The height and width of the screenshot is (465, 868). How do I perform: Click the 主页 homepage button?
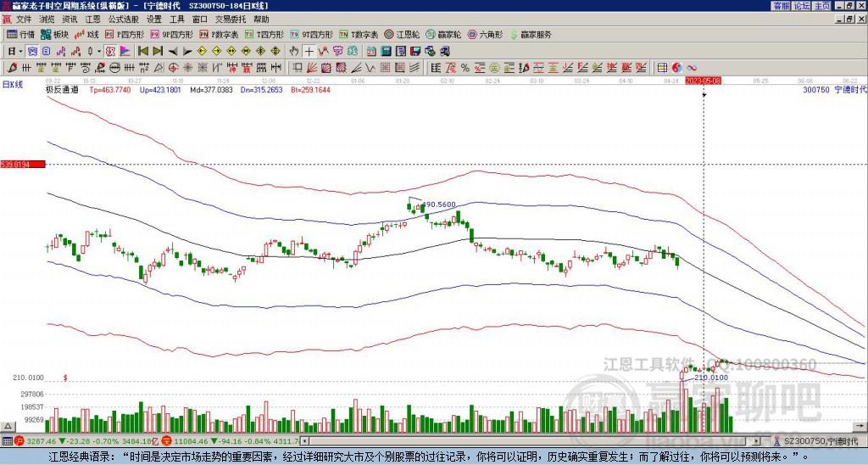pos(821,6)
